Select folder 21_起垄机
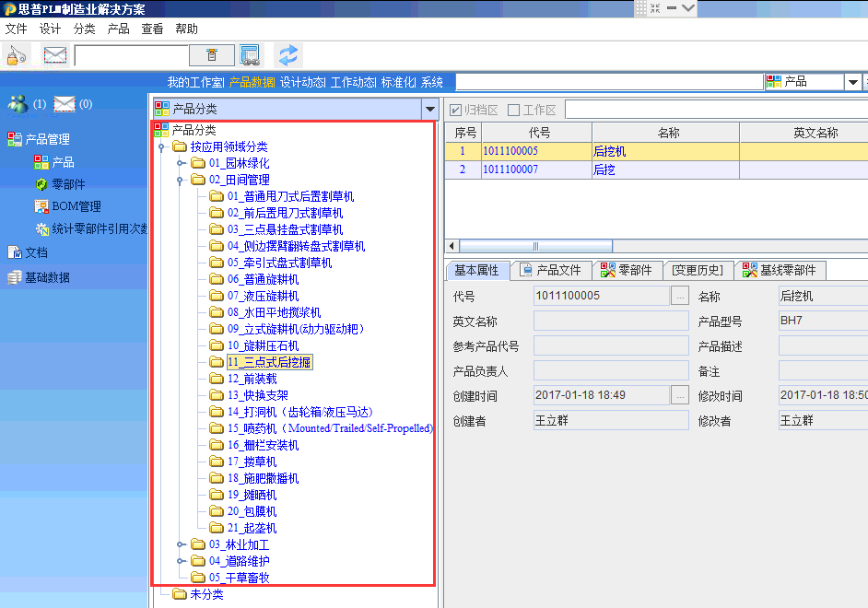The height and width of the screenshot is (608, 868). click(x=242, y=529)
